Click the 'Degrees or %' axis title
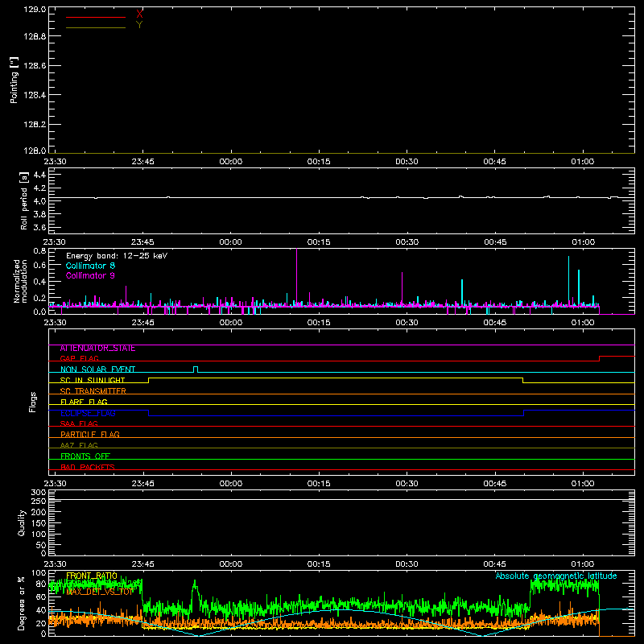The width and height of the screenshot is (644, 644). (x=21, y=603)
